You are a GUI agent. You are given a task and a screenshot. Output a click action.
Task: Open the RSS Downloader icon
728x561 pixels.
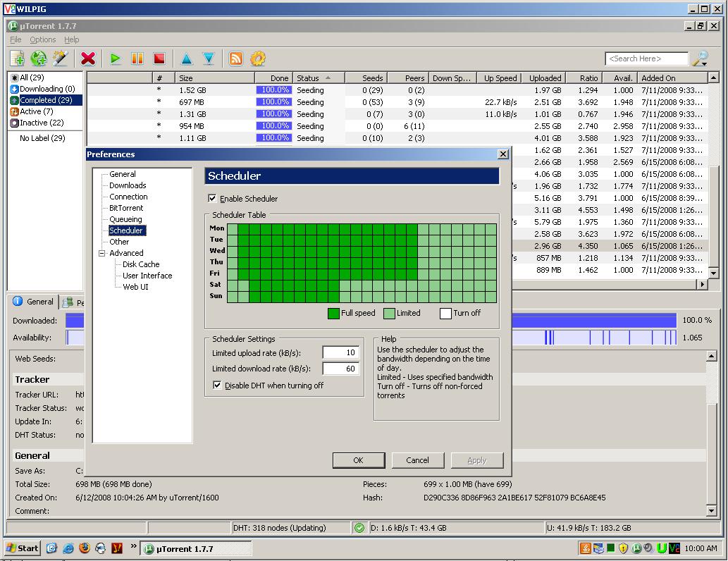point(236,58)
